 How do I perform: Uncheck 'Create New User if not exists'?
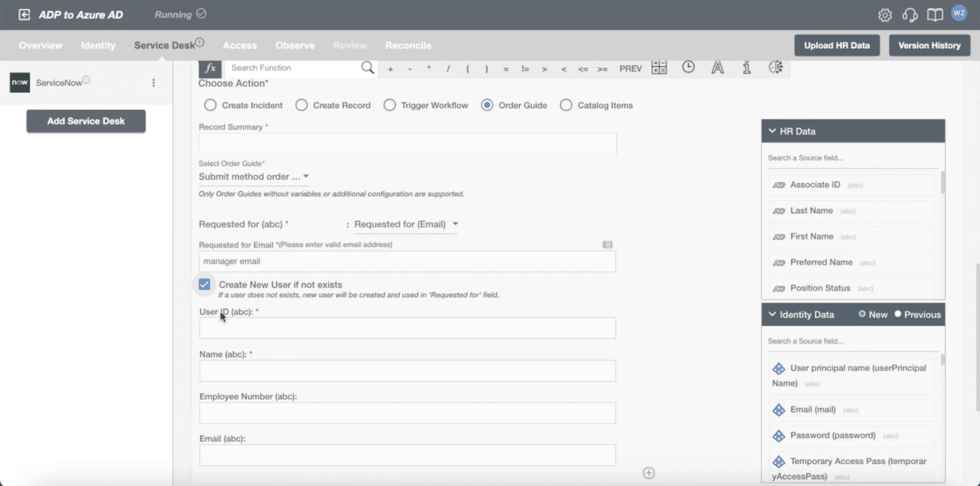pyautogui.click(x=204, y=284)
